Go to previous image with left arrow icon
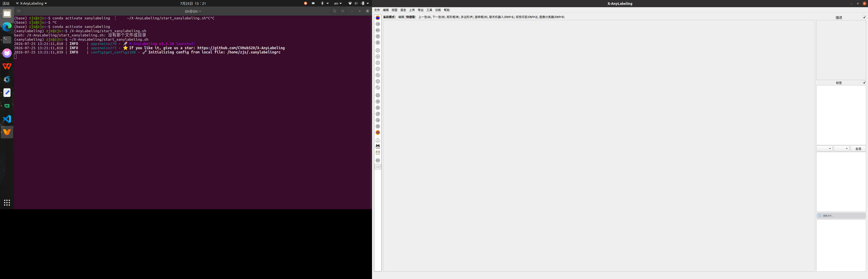 coord(378,30)
